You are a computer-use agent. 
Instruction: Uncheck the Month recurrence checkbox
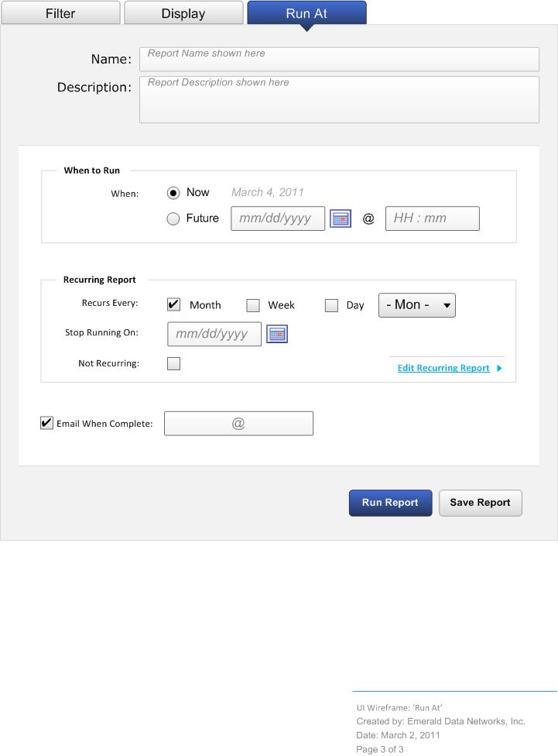click(x=174, y=304)
